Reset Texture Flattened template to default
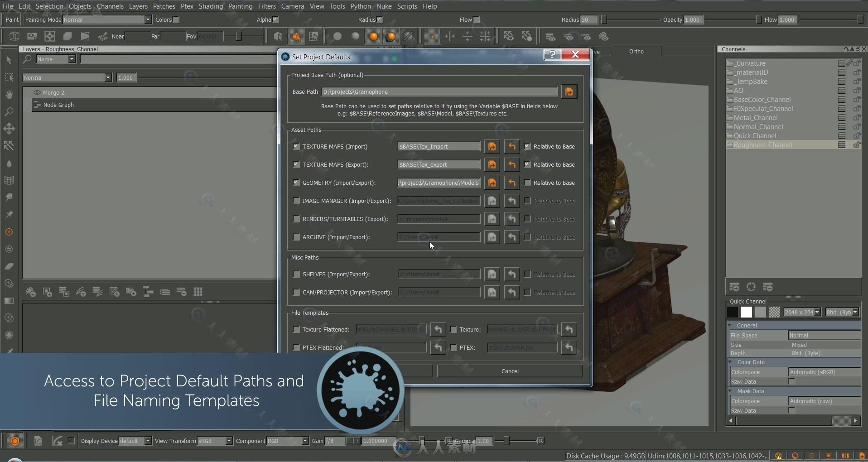 (438, 329)
